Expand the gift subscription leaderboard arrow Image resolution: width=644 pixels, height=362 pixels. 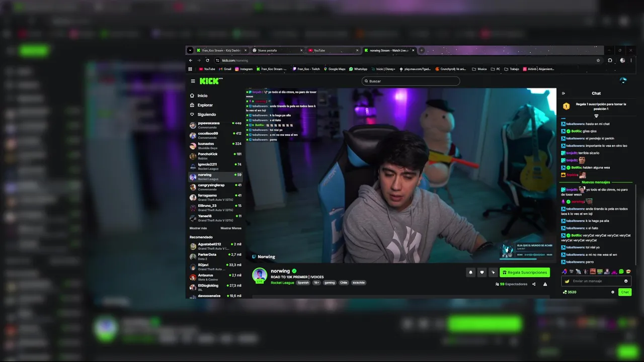(596, 116)
